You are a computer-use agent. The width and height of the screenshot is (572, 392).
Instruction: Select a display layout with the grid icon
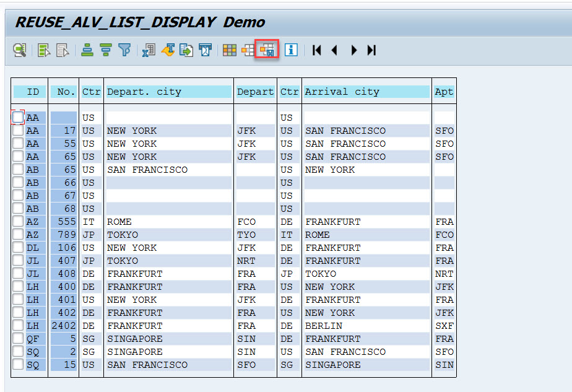(x=229, y=50)
